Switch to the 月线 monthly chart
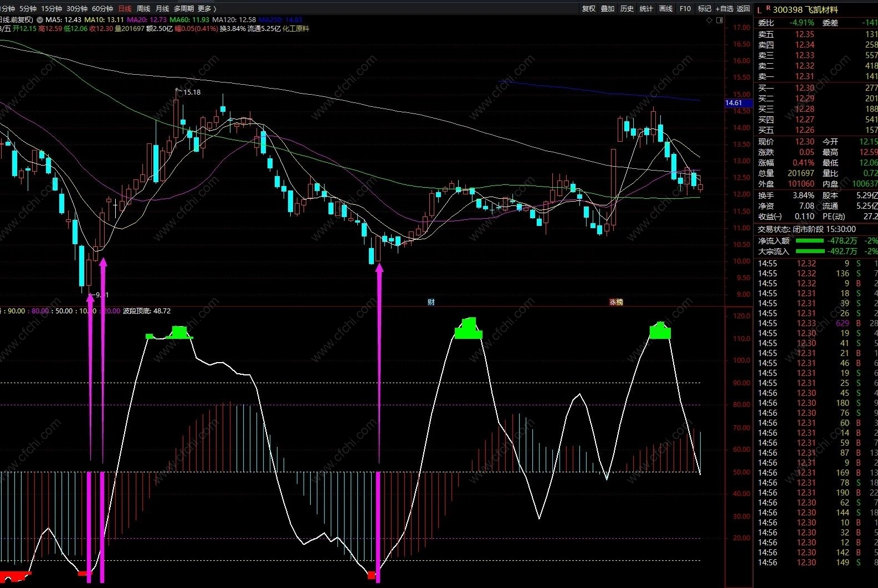878x588 pixels. click(x=162, y=9)
